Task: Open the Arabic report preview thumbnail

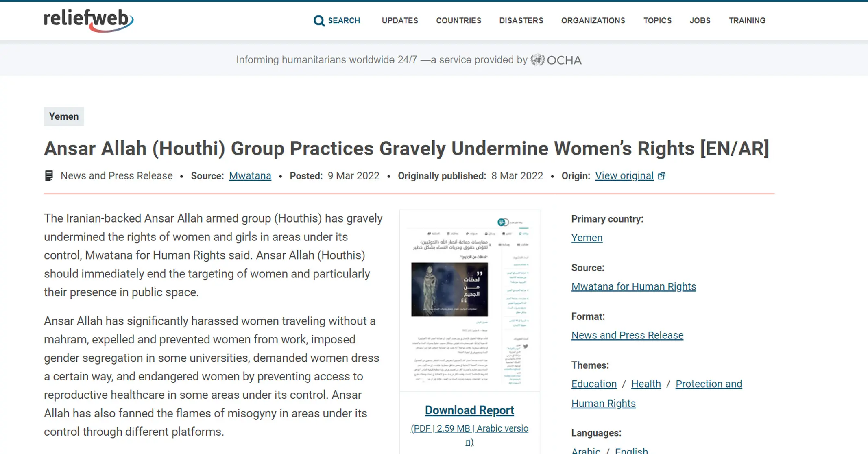Action: (x=470, y=300)
